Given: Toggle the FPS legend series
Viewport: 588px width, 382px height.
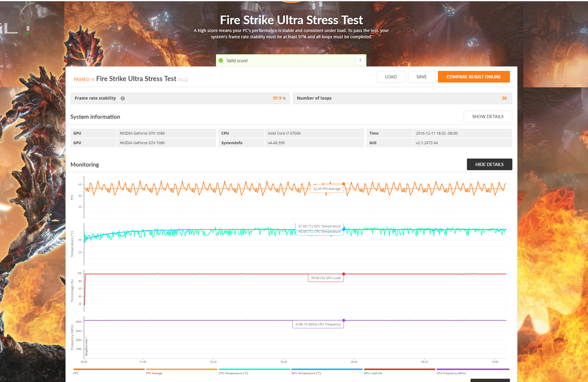Looking at the screenshot, I should pos(109,371).
